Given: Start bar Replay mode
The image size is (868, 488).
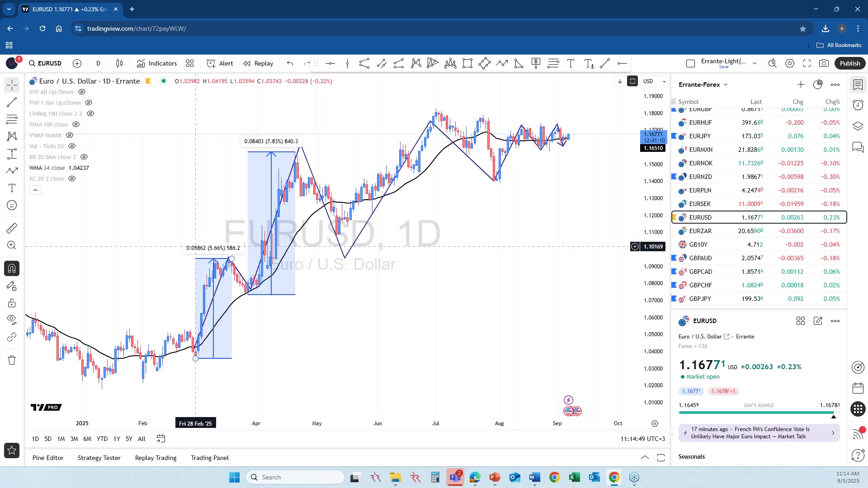Looking at the screenshot, I should 258,63.
